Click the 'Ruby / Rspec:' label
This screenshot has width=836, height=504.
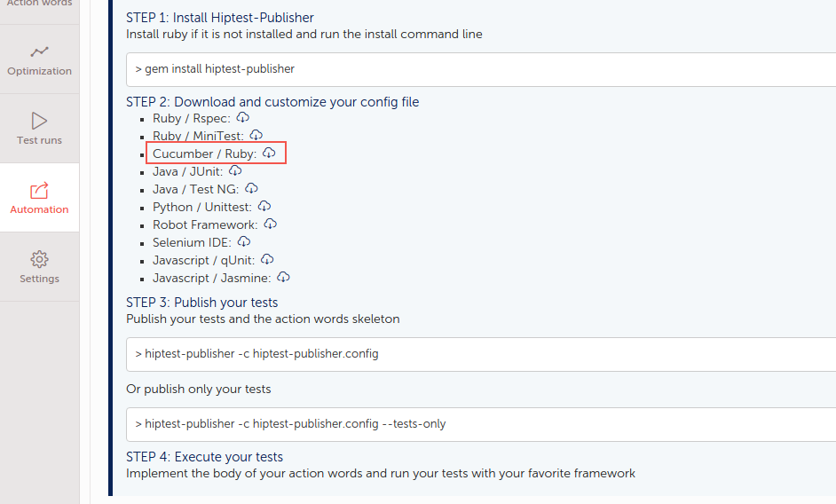192,118
